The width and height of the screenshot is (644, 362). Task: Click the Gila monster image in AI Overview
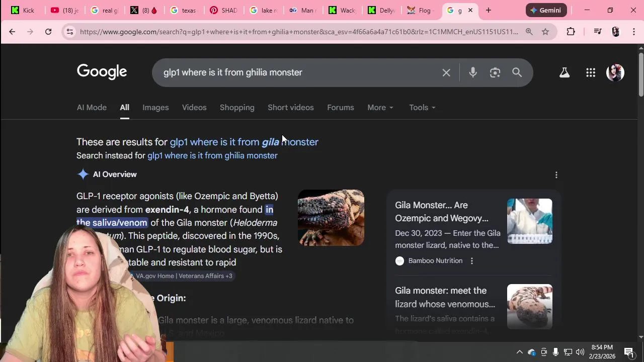pyautogui.click(x=331, y=218)
